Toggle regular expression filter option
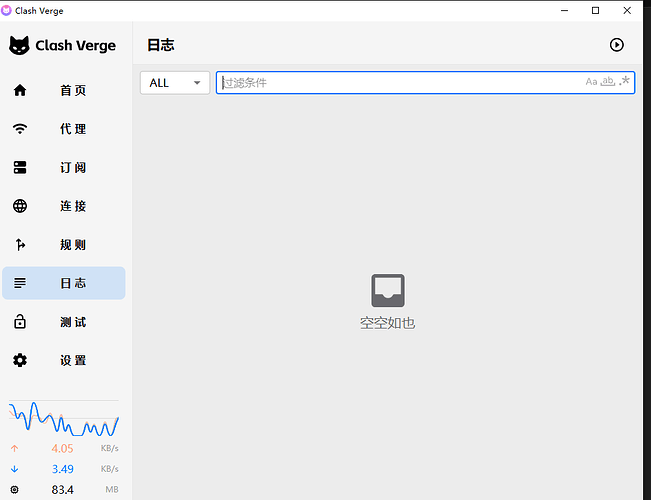This screenshot has height=500, width=651. pyautogui.click(x=624, y=81)
